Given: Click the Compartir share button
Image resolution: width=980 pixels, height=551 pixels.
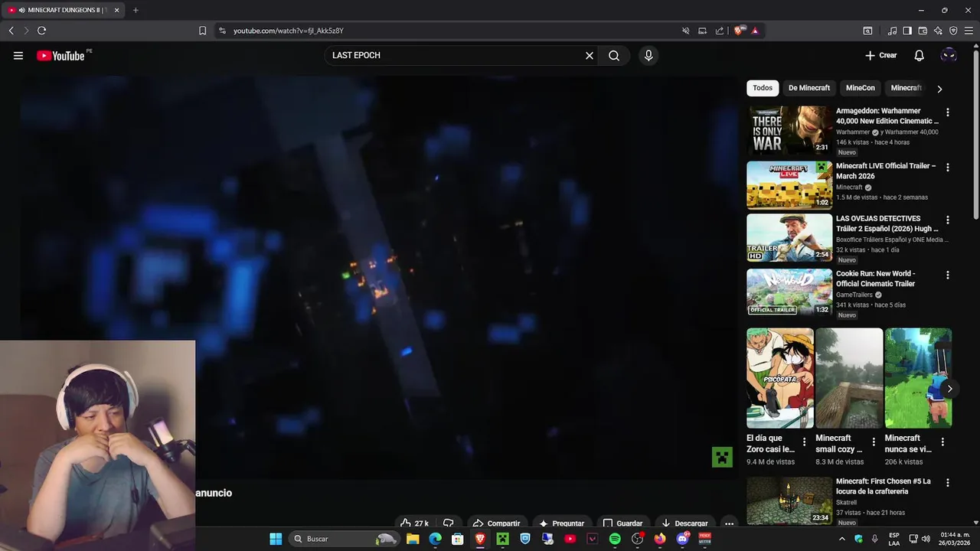Looking at the screenshot, I should click(x=496, y=523).
